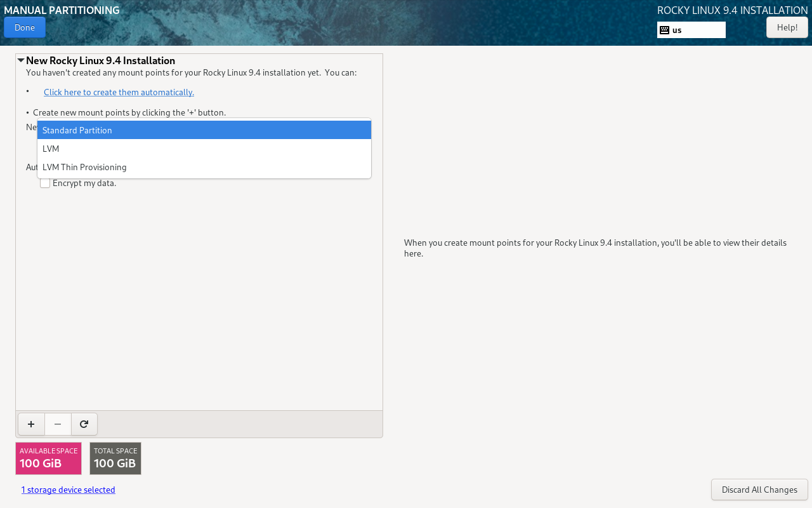Click Discard All Changes button
Image resolution: width=812 pixels, height=508 pixels.
pyautogui.click(x=759, y=490)
